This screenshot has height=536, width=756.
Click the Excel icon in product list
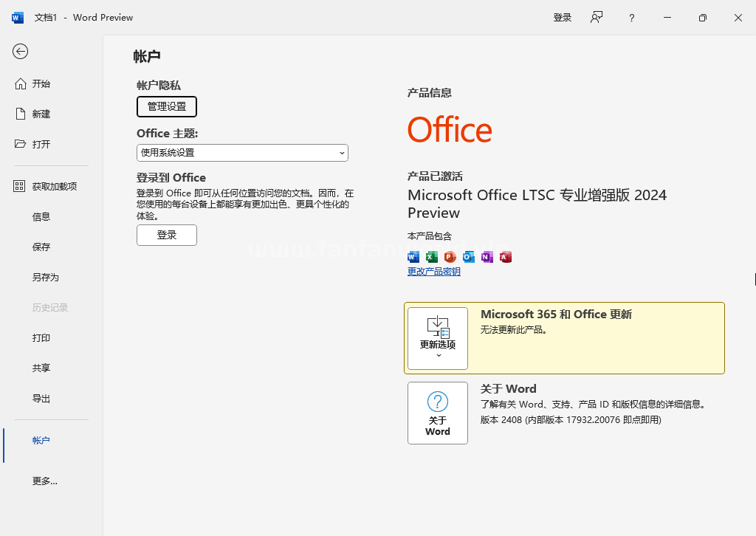[432, 257]
